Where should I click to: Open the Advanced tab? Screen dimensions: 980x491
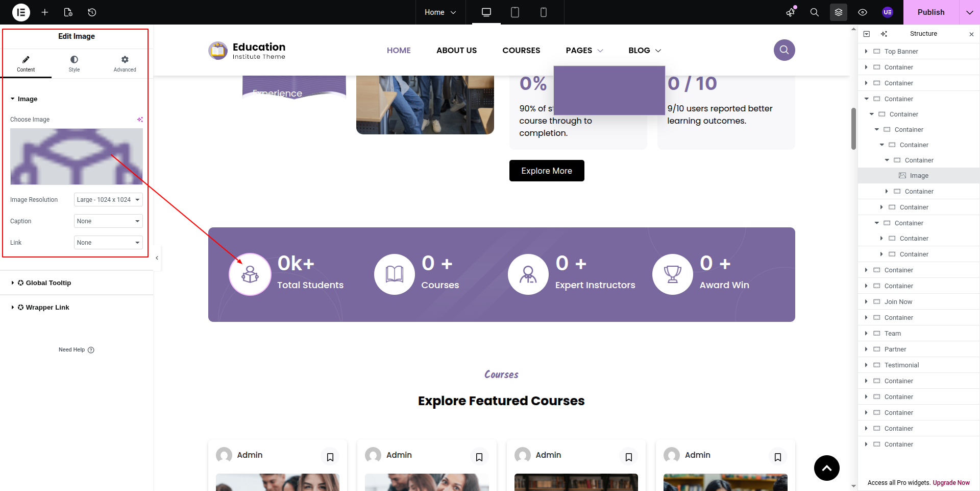(x=125, y=64)
